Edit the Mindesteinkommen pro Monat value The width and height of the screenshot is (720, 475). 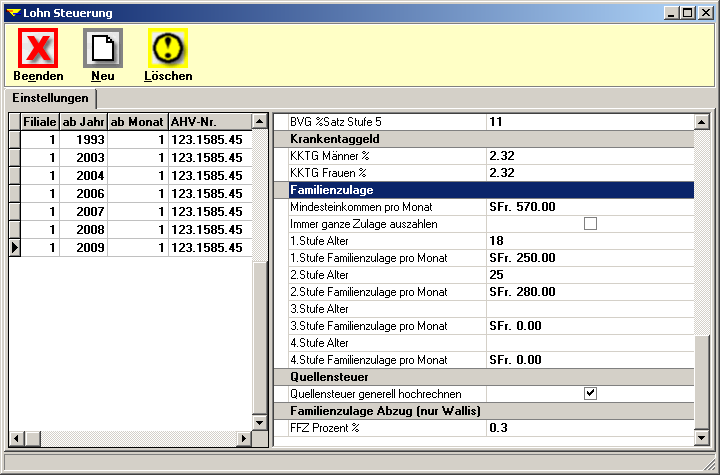(x=590, y=206)
